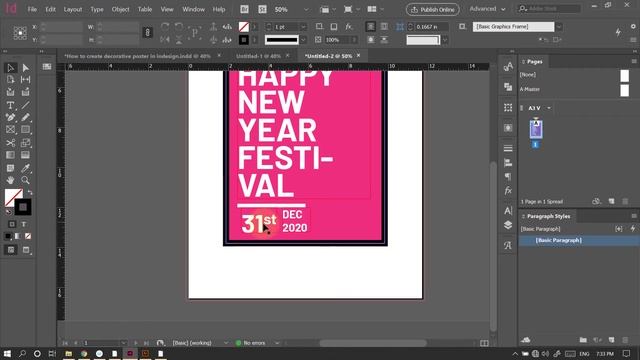
Task: Click the stroke color swatch in toolbox
Action: tap(23, 207)
